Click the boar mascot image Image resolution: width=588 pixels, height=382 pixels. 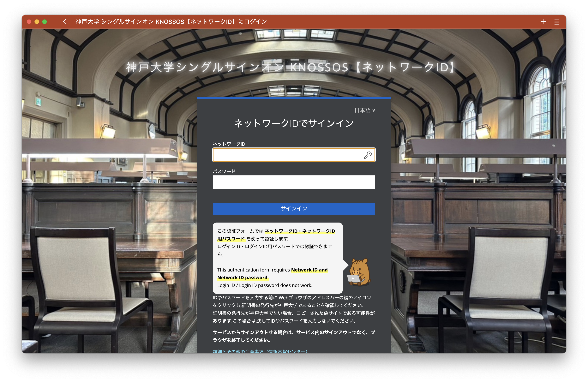coord(359,272)
